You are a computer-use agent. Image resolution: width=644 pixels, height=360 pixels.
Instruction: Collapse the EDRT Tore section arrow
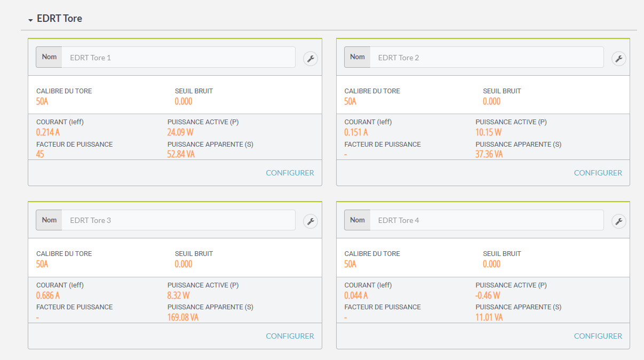tap(31, 20)
